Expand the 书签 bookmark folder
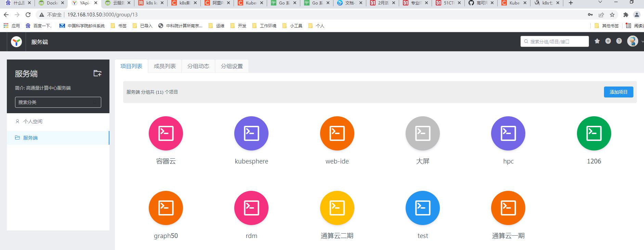This screenshot has width=644, height=250. click(x=119, y=26)
